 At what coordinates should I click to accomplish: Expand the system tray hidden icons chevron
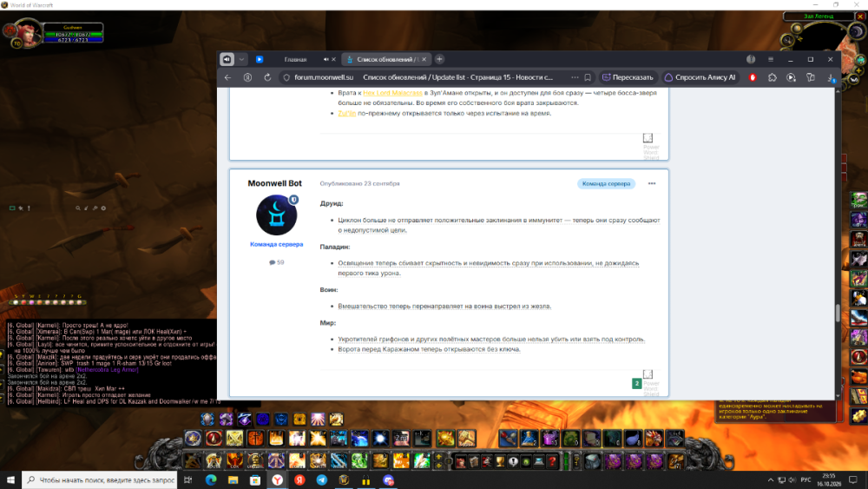tap(771, 480)
